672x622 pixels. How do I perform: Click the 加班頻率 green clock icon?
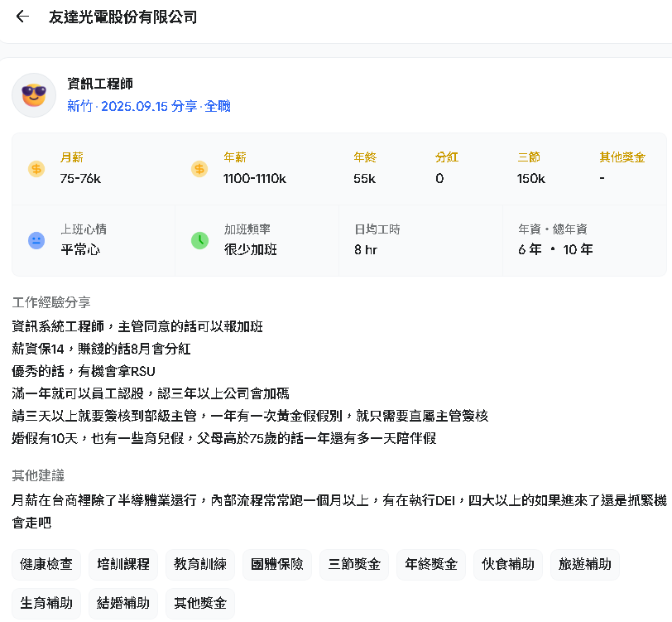(x=199, y=240)
